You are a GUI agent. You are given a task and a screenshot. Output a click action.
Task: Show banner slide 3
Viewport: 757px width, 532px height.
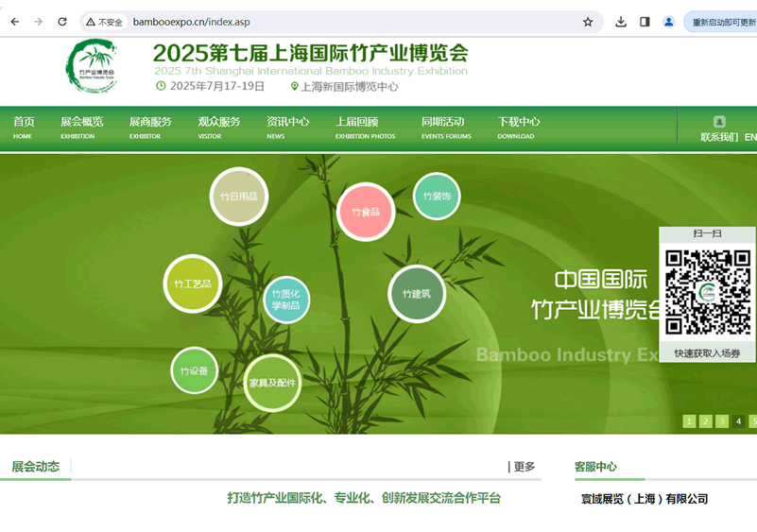(722, 421)
